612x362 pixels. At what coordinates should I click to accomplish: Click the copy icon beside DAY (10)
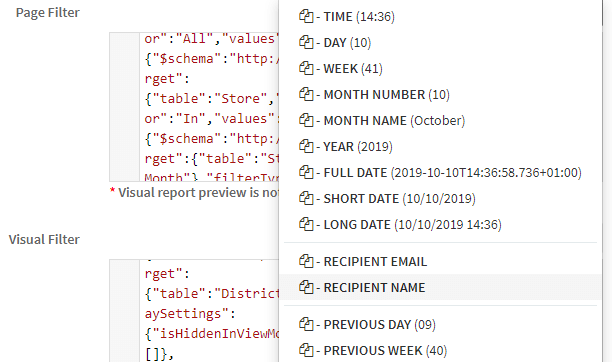pyautogui.click(x=306, y=42)
